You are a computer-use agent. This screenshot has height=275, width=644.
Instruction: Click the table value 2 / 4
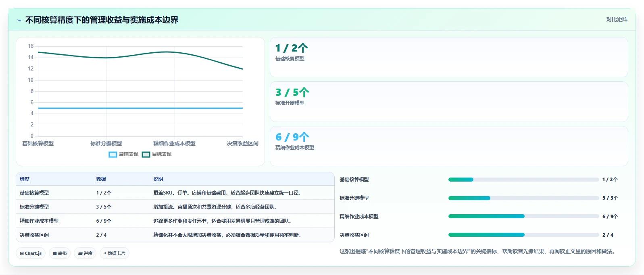tap(101, 235)
